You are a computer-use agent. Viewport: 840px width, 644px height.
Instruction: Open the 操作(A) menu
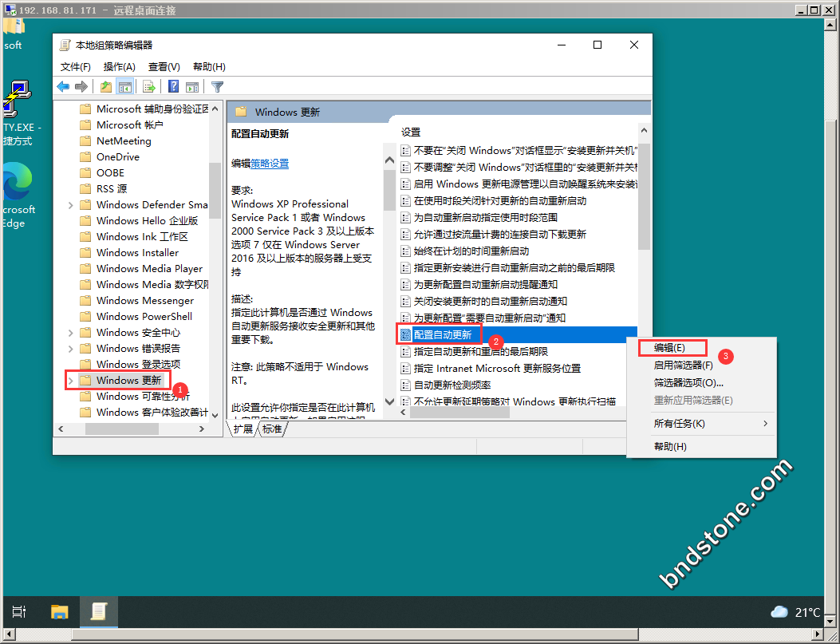pyautogui.click(x=120, y=67)
